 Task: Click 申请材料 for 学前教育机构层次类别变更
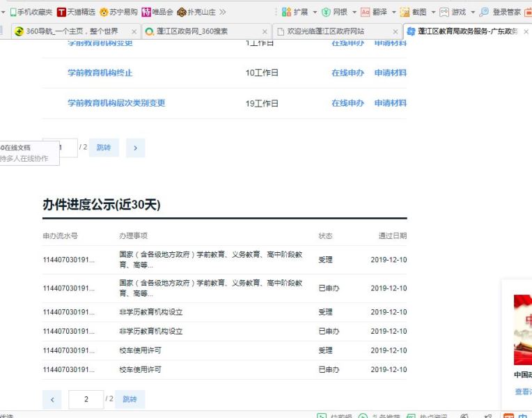[x=390, y=103]
